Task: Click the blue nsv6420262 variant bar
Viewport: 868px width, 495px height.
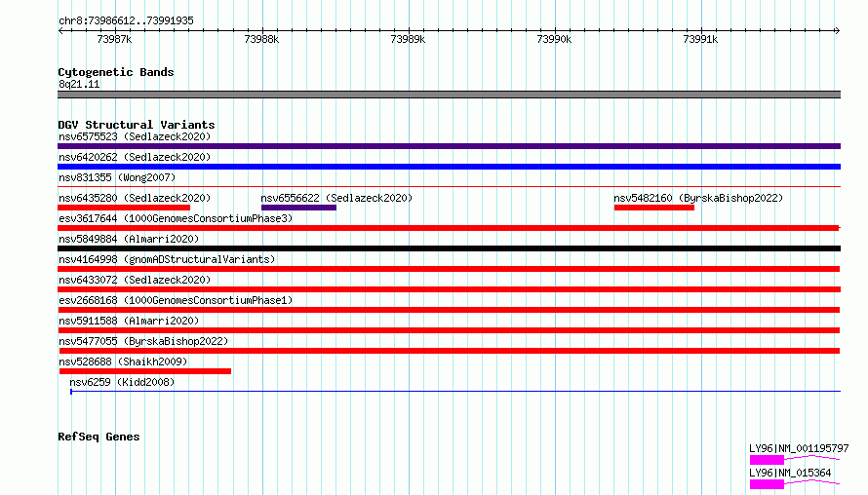Action: [x=449, y=167]
